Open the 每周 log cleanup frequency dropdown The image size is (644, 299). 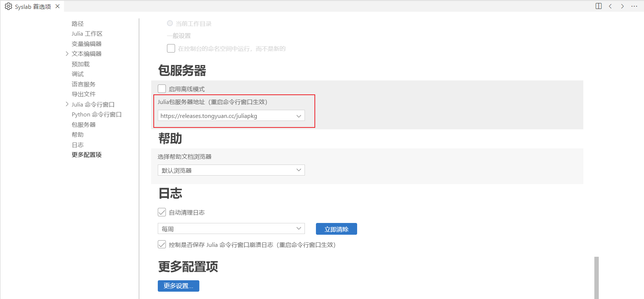click(x=231, y=228)
